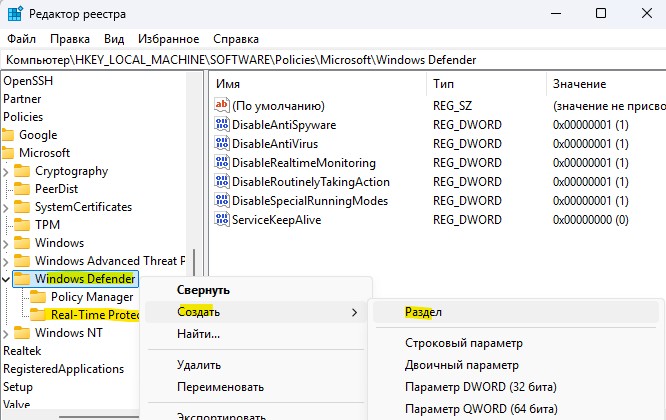Viewport: 666px width, 420px height.
Task: Click the DisableRoutinelyTakingAction DWORD icon
Action: [x=222, y=182]
